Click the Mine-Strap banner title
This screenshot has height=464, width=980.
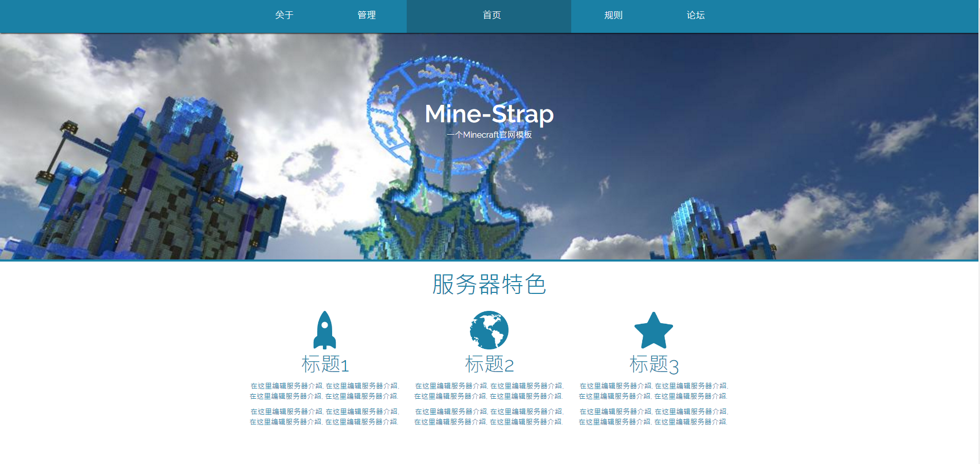point(489,114)
